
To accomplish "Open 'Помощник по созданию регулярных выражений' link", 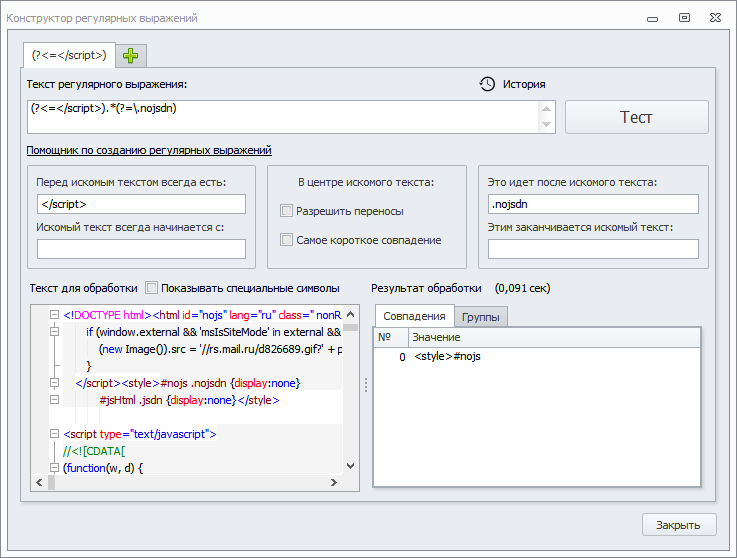I will click(149, 150).
